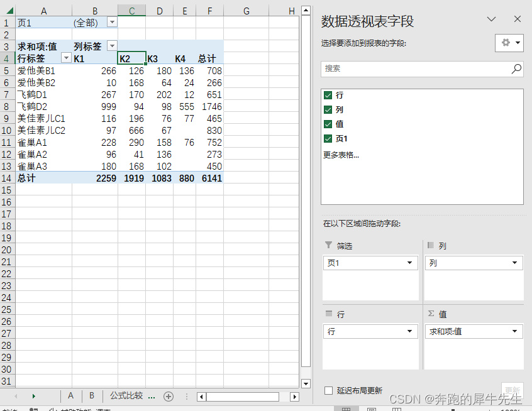Click the select-all corner triangle
Viewport: 532px width, 411px height.
[x=9, y=11]
